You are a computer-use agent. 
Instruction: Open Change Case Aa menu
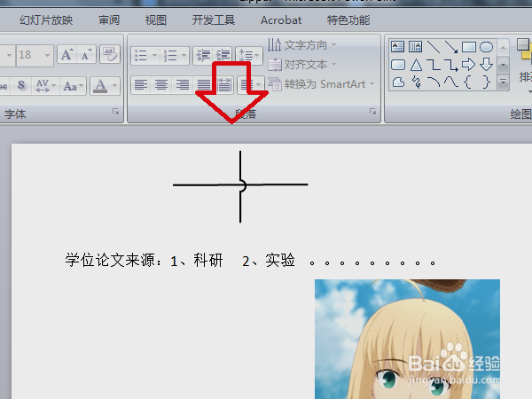(73, 86)
